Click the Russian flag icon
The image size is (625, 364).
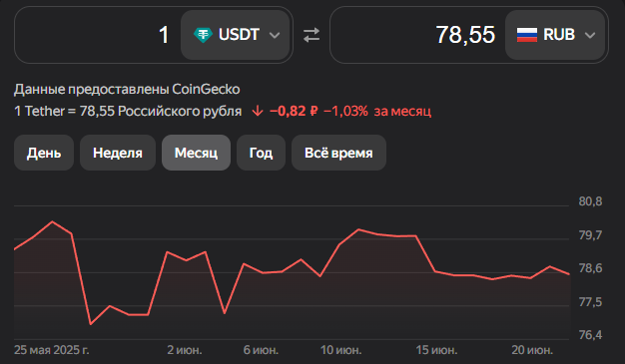click(527, 35)
